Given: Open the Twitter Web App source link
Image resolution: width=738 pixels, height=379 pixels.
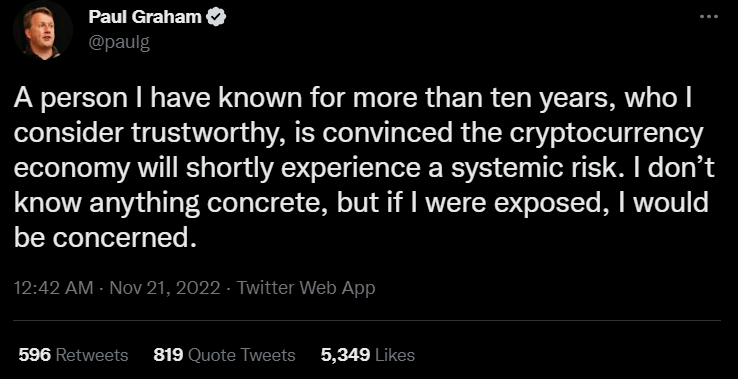Looking at the screenshot, I should pyautogui.click(x=306, y=288).
